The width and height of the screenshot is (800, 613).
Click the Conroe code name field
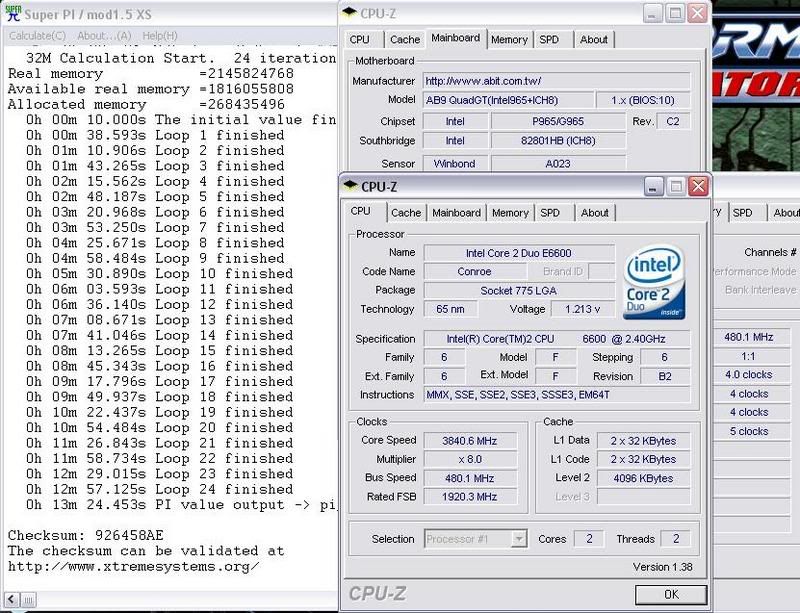point(474,272)
